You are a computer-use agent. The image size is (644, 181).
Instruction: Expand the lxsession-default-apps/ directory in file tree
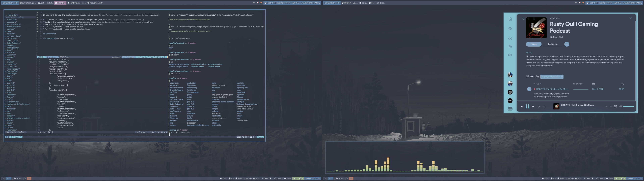(x=17, y=104)
